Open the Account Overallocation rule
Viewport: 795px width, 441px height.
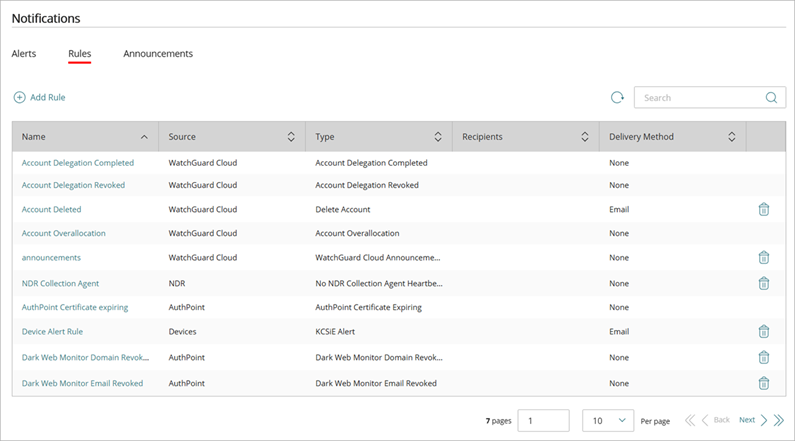(63, 233)
